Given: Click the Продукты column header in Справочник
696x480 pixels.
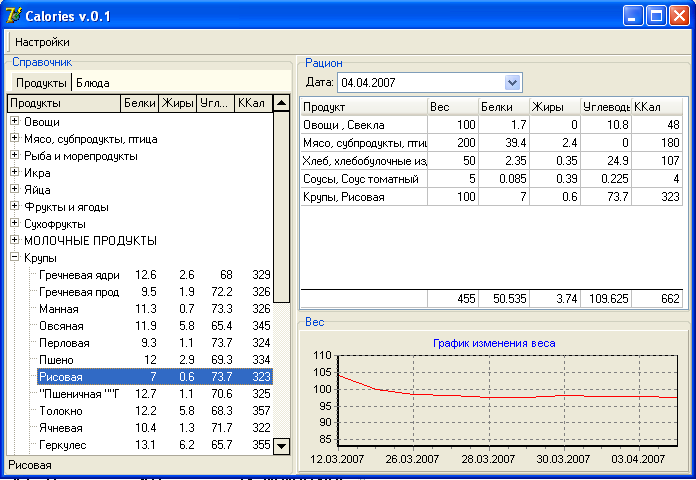Looking at the screenshot, I should coord(64,103).
